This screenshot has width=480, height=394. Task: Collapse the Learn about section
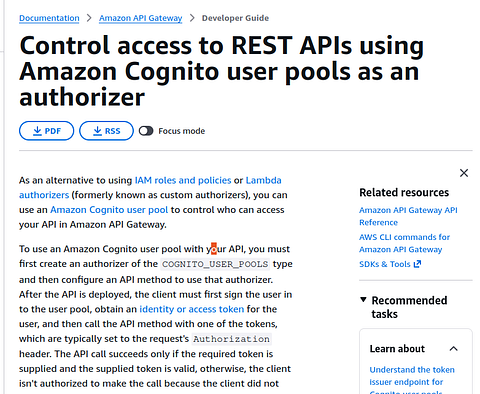tap(453, 349)
